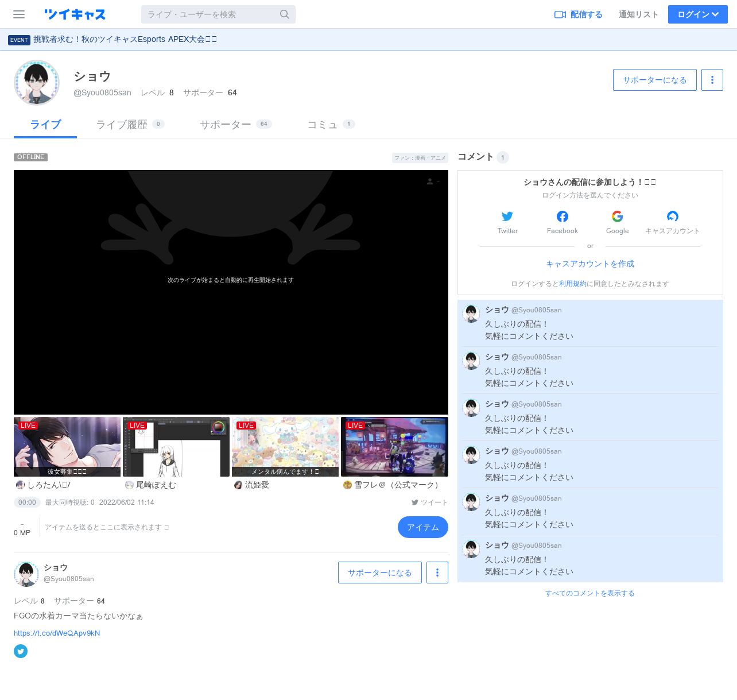Click the APEX event banner link

[x=125, y=39]
